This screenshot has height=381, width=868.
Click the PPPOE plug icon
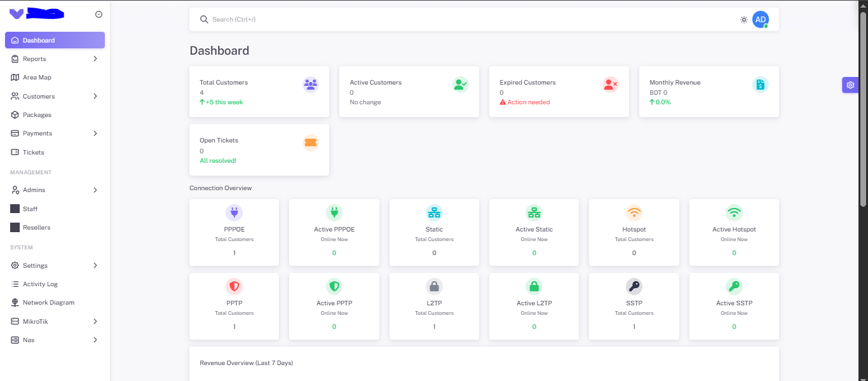pos(234,212)
